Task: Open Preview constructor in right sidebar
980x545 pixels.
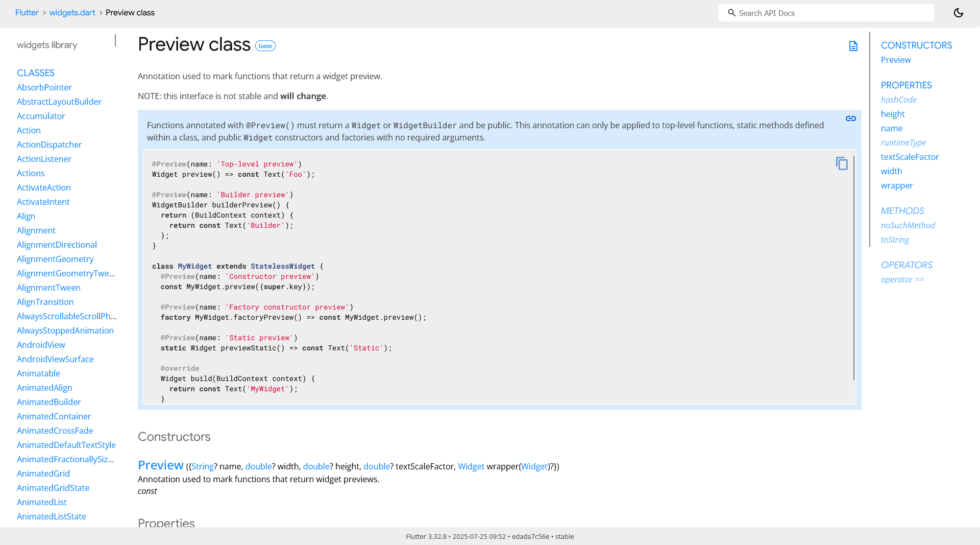Action: point(896,60)
